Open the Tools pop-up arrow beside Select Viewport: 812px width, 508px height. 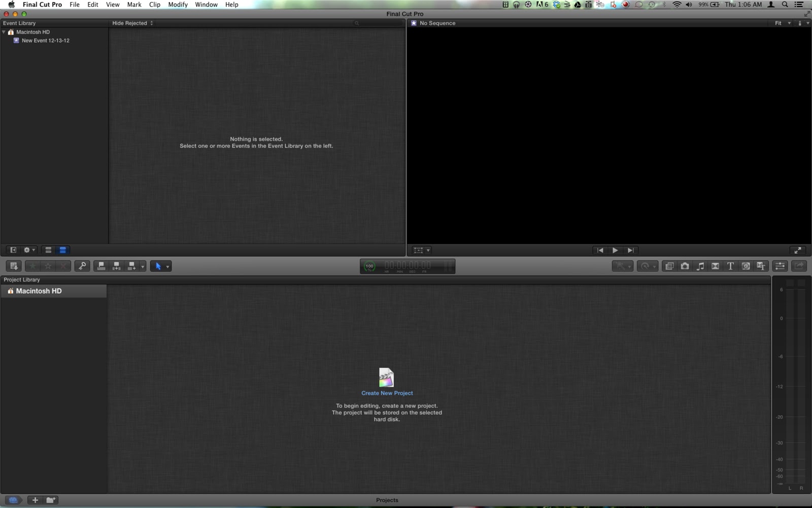(x=167, y=266)
